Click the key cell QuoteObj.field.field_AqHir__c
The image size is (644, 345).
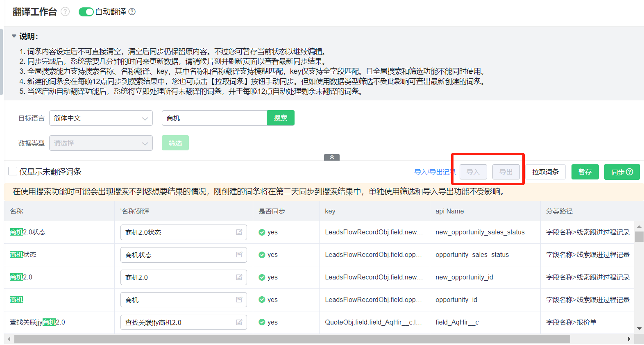(x=374, y=322)
